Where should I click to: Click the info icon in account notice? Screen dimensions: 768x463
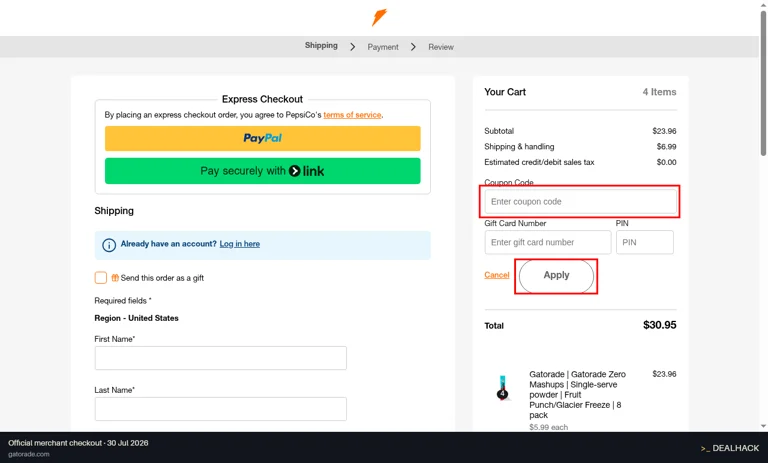(x=109, y=245)
